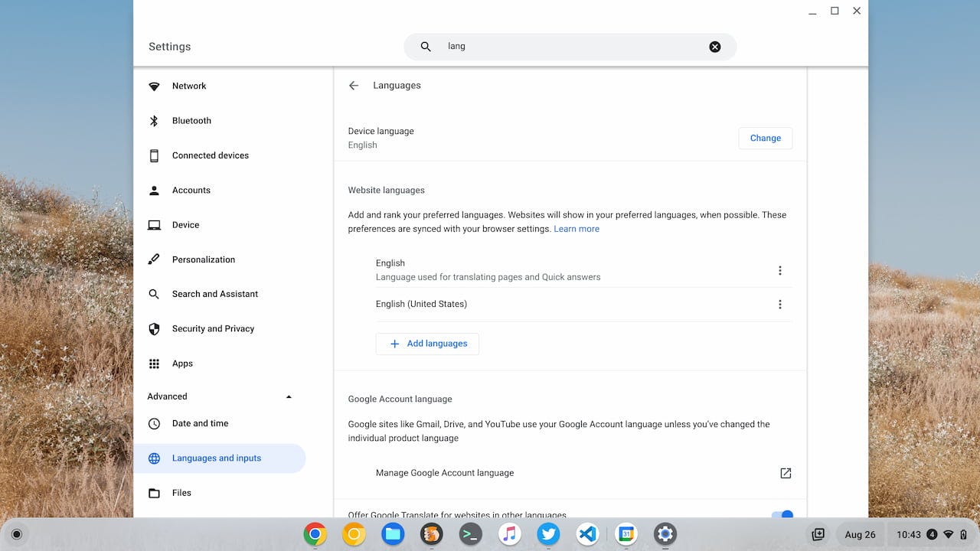Image resolution: width=980 pixels, height=551 pixels.
Task: Open the Files app from the shelf
Action: pyautogui.click(x=393, y=534)
